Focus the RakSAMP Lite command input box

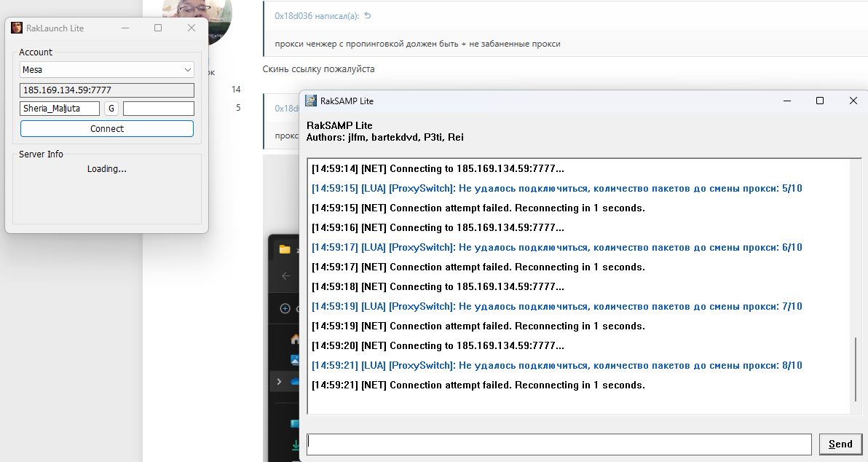pyautogui.click(x=559, y=445)
